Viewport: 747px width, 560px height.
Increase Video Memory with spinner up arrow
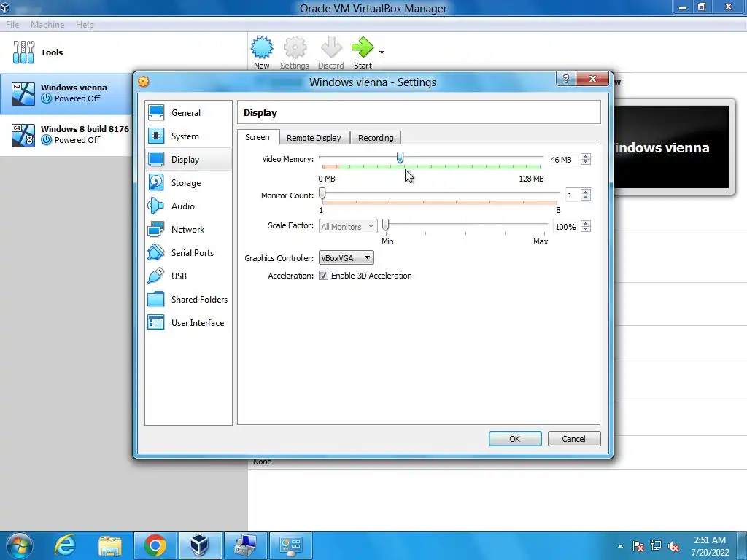[x=586, y=156]
